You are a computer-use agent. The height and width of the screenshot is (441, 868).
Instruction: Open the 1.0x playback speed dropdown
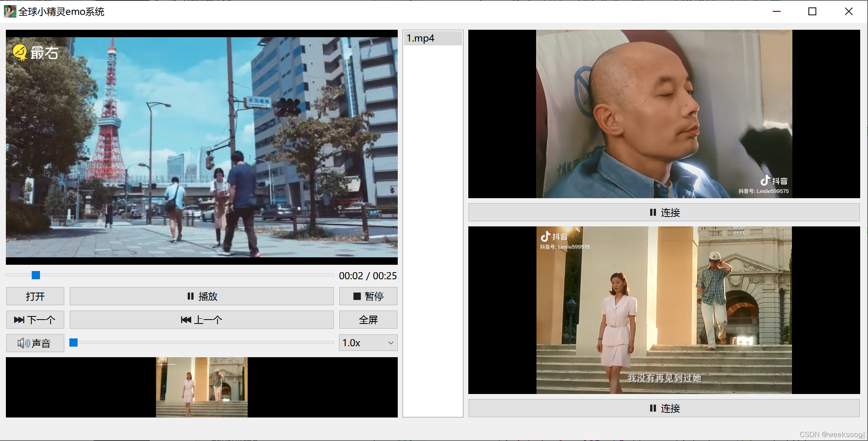pyautogui.click(x=368, y=343)
